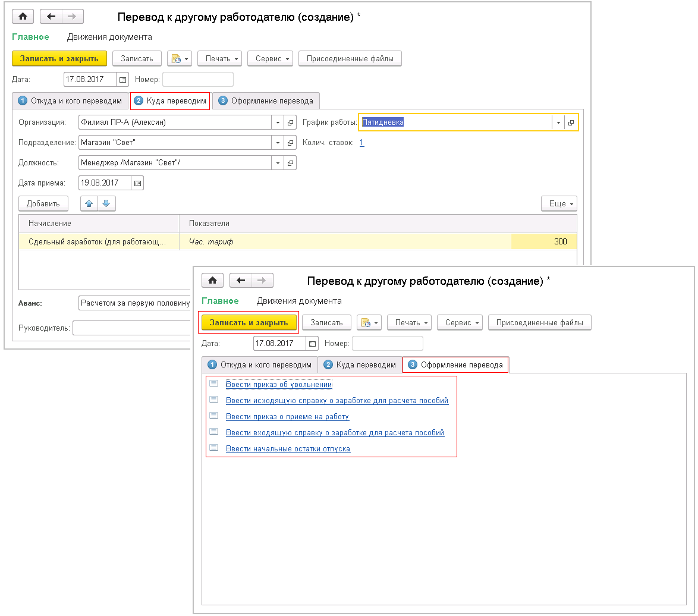Expand the Подразделение dropdown list

(x=278, y=143)
